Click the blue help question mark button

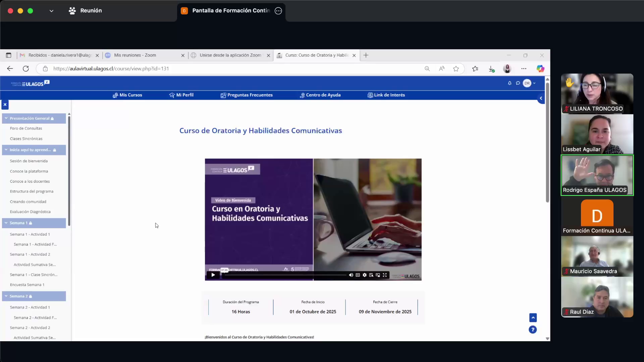pos(533,329)
